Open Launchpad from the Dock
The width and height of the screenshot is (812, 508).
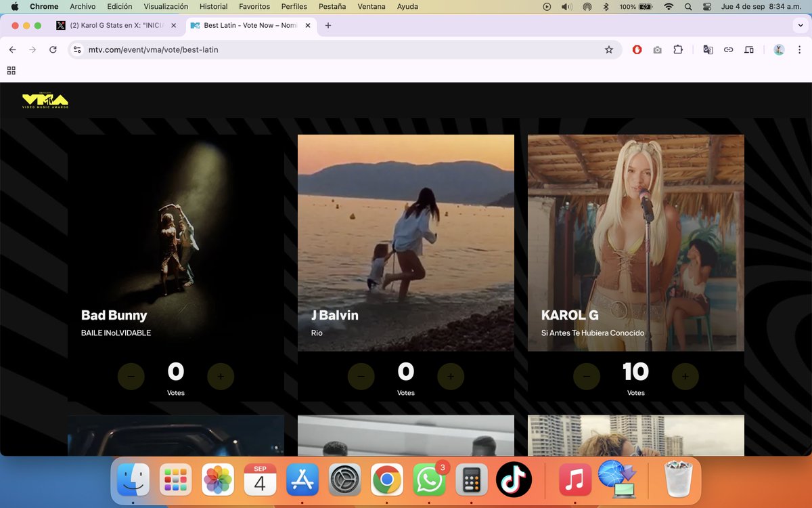tap(175, 480)
